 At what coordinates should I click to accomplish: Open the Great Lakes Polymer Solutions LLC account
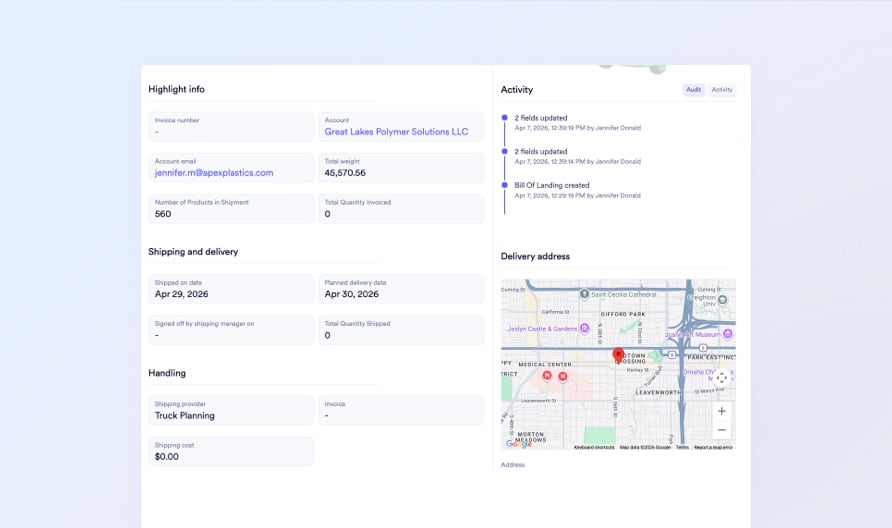397,131
